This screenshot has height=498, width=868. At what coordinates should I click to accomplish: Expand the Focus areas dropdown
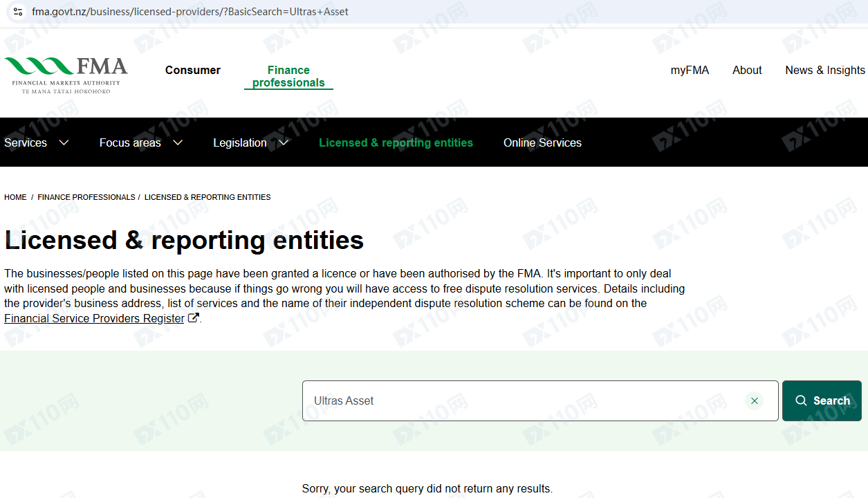pyautogui.click(x=140, y=143)
